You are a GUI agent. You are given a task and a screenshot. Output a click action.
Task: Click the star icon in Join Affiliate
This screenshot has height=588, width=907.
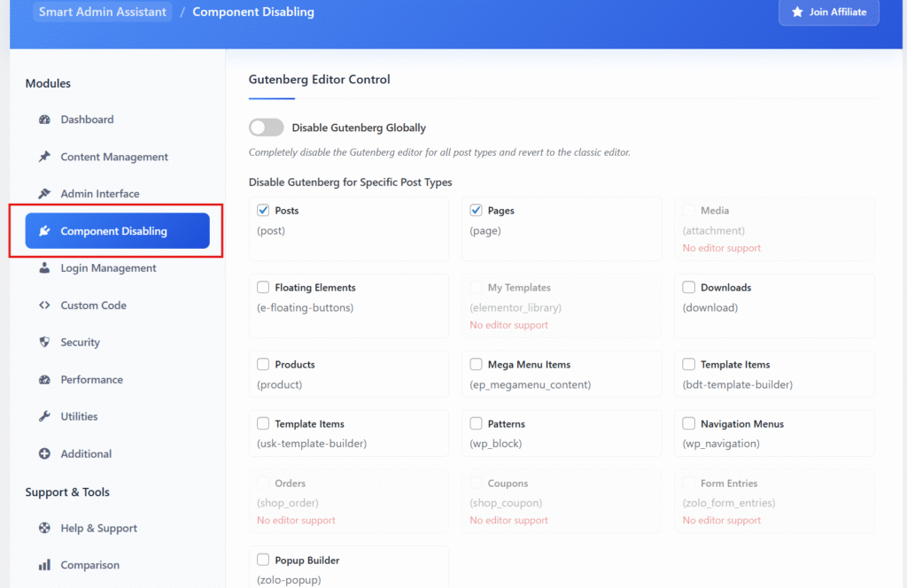[797, 12]
